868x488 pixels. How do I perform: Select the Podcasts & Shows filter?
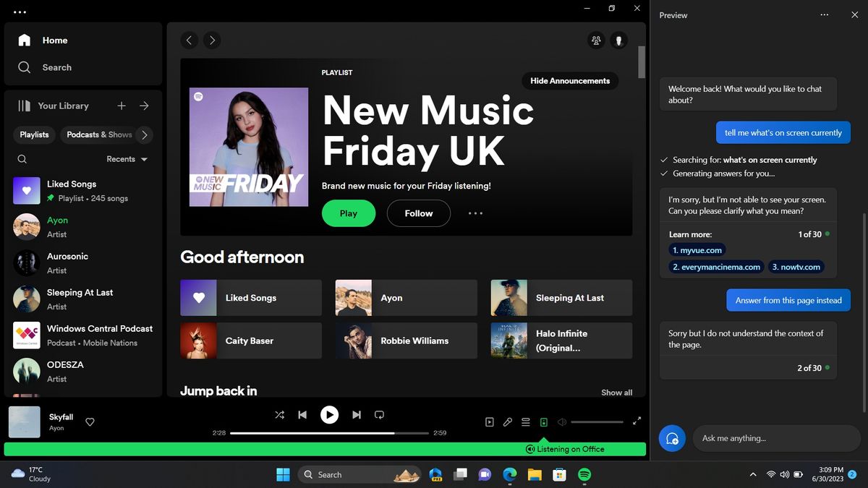click(x=100, y=134)
